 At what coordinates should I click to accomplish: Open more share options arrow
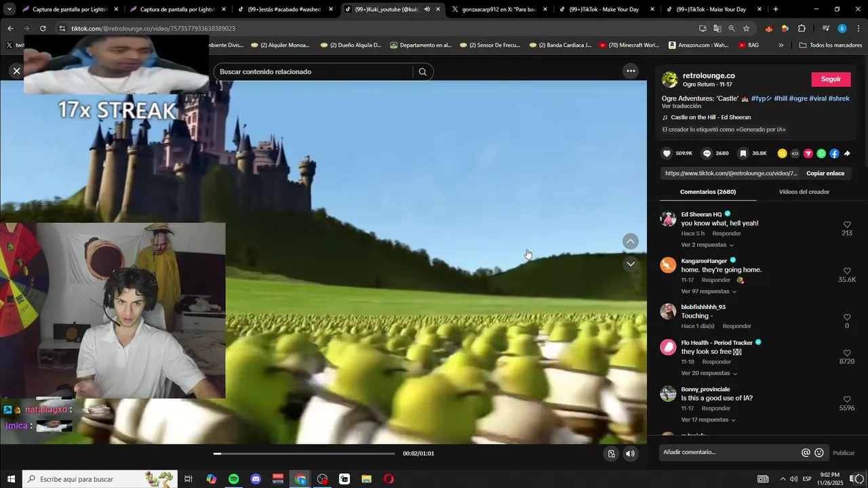(847, 154)
